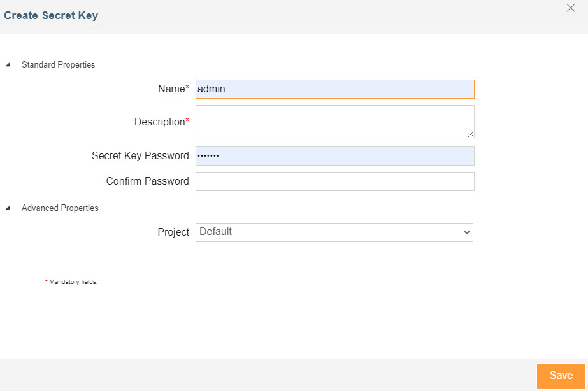Click the Secret Key Password label
This screenshot has width=588, height=391.
(x=140, y=156)
